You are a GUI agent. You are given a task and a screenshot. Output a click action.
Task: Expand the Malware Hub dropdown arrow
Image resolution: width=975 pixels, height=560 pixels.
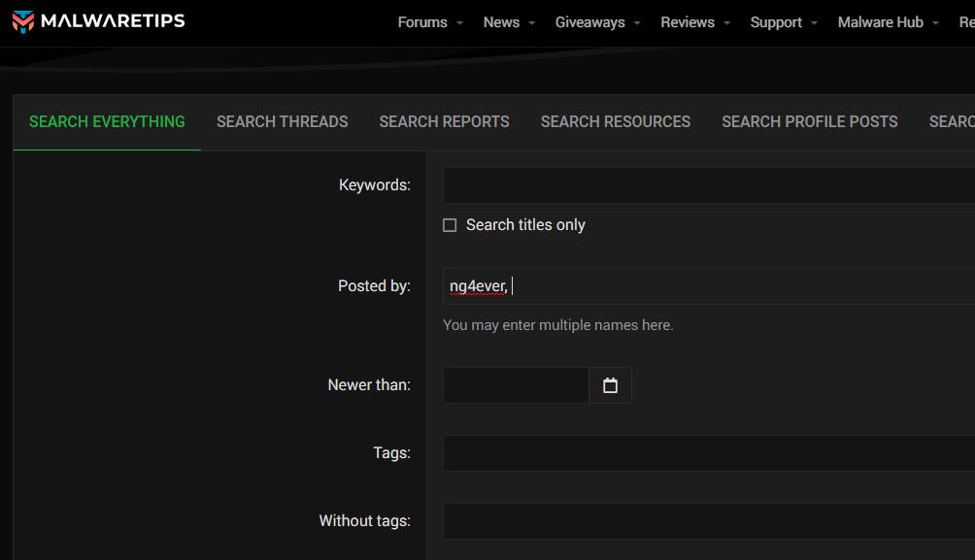pyautogui.click(x=935, y=22)
